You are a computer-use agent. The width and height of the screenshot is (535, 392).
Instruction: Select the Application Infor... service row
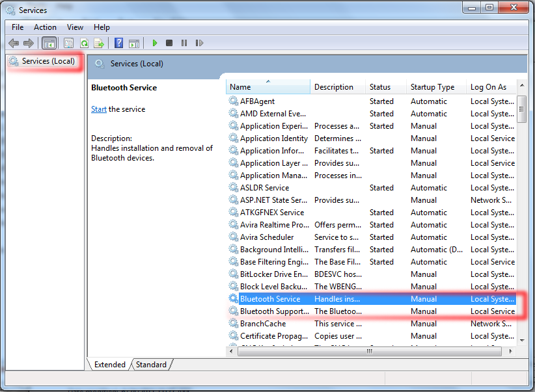[x=371, y=150]
